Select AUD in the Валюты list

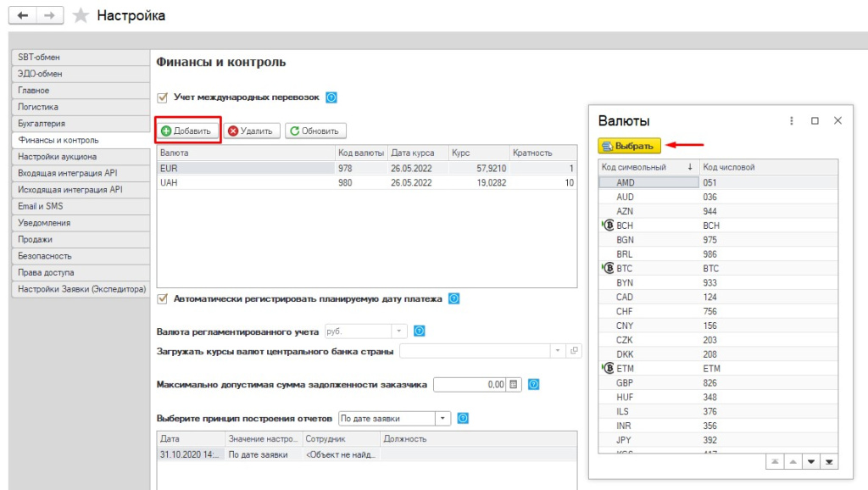[x=718, y=198]
